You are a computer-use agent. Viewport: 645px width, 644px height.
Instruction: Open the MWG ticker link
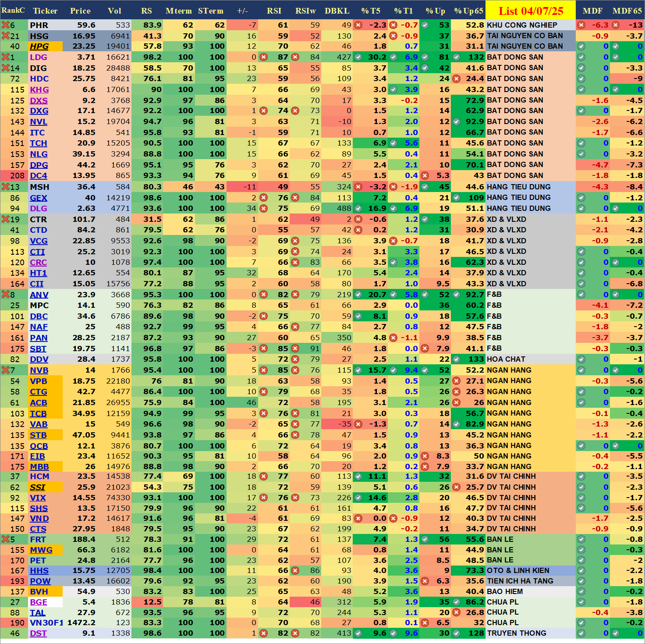coord(41,550)
